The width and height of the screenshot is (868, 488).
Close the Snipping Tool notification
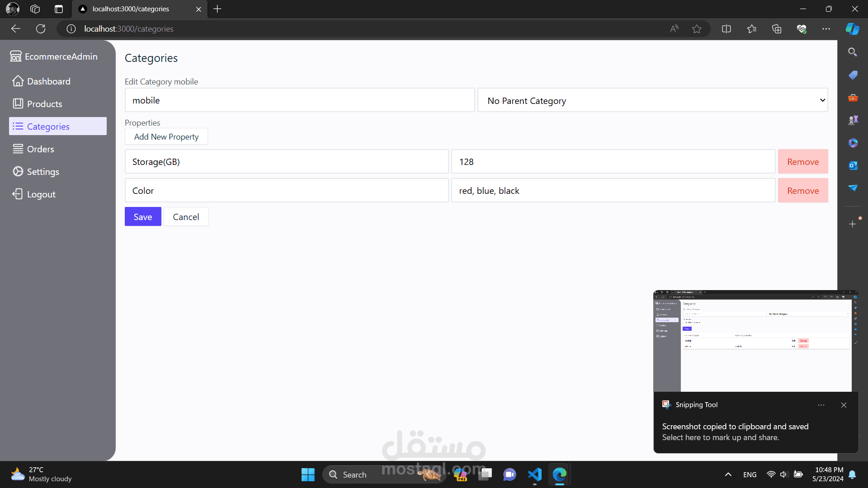pyautogui.click(x=844, y=405)
